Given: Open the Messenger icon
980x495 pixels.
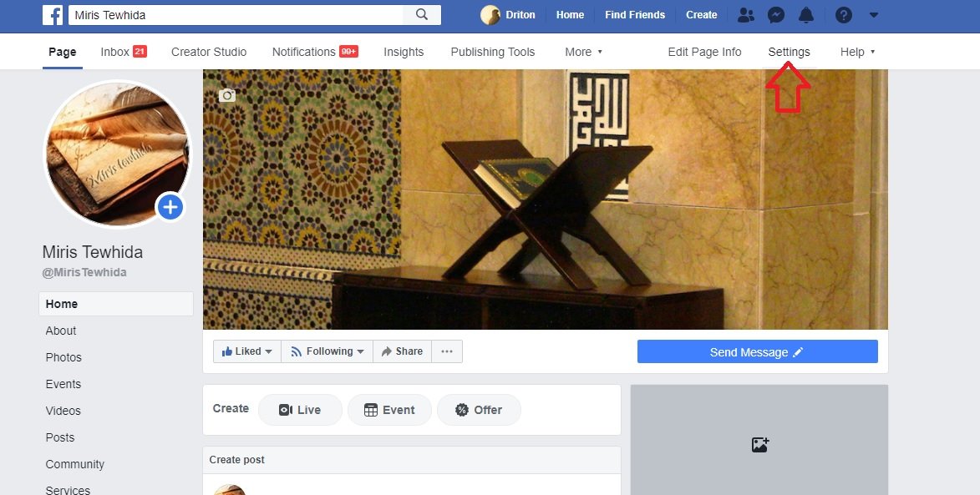Looking at the screenshot, I should point(776,15).
